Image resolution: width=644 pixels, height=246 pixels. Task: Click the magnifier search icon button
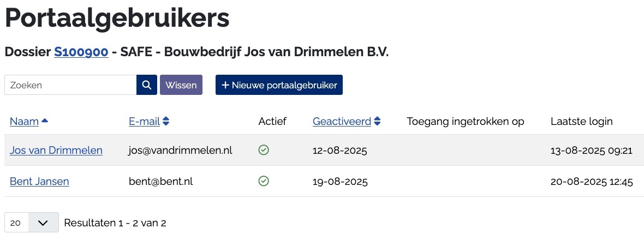point(146,85)
